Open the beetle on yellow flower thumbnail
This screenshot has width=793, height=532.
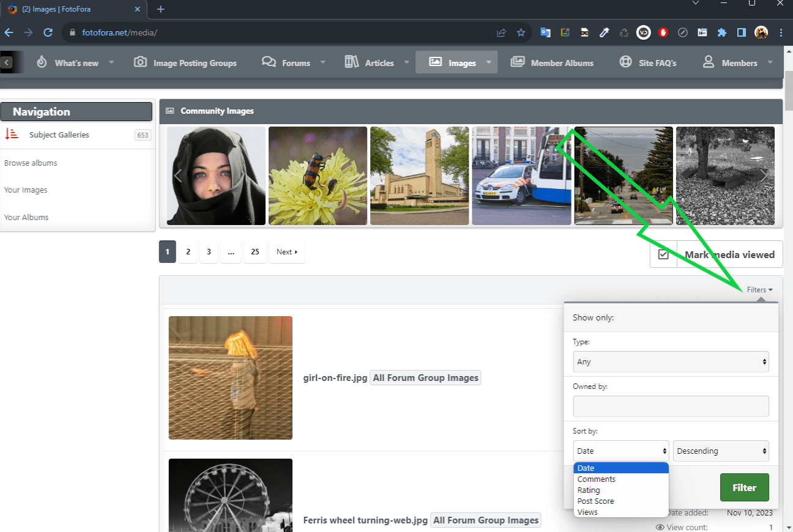(318, 176)
